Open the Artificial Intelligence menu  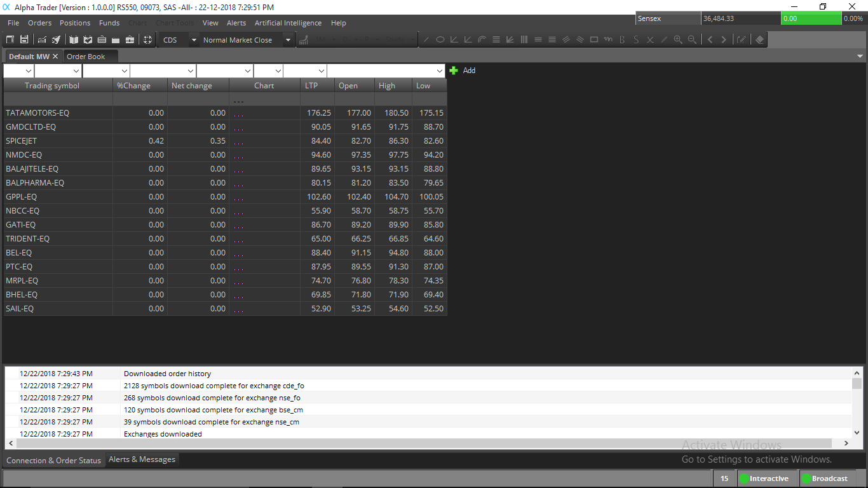coord(288,23)
